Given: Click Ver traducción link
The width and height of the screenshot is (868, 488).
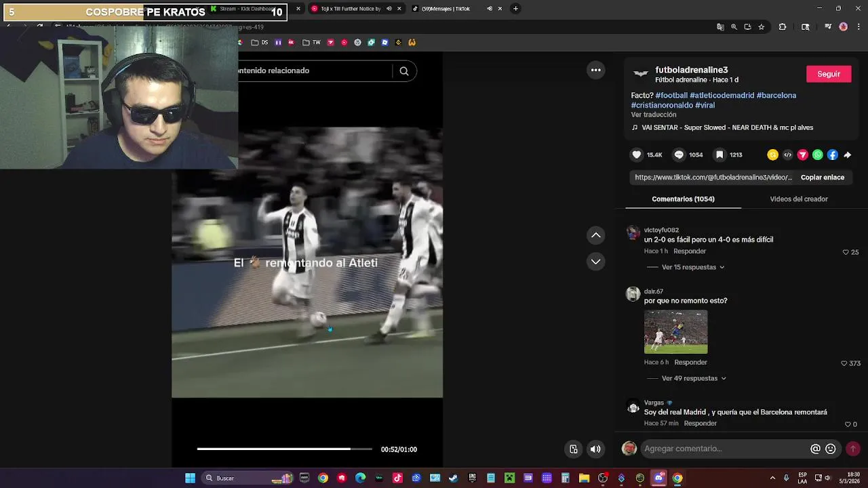Looking at the screenshot, I should [x=653, y=115].
